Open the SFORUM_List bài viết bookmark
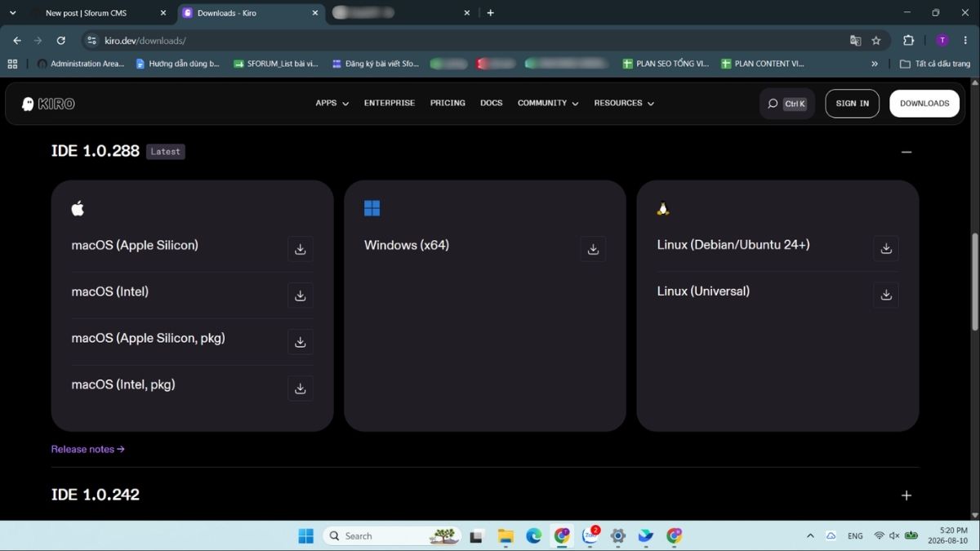This screenshot has width=980, height=551. (275, 64)
